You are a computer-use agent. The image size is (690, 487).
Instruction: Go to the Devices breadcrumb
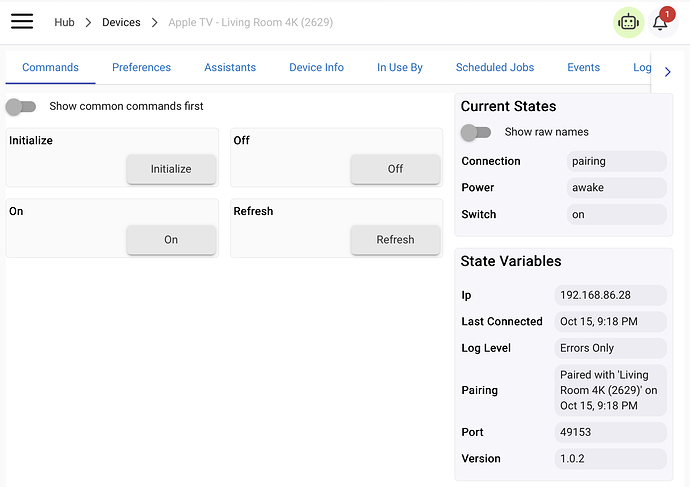[121, 22]
